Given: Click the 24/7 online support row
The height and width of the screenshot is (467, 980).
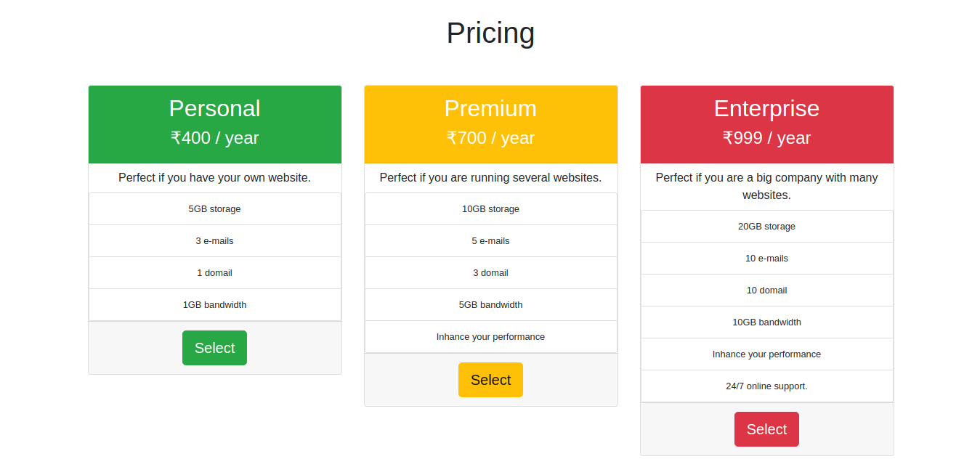Looking at the screenshot, I should (766, 386).
